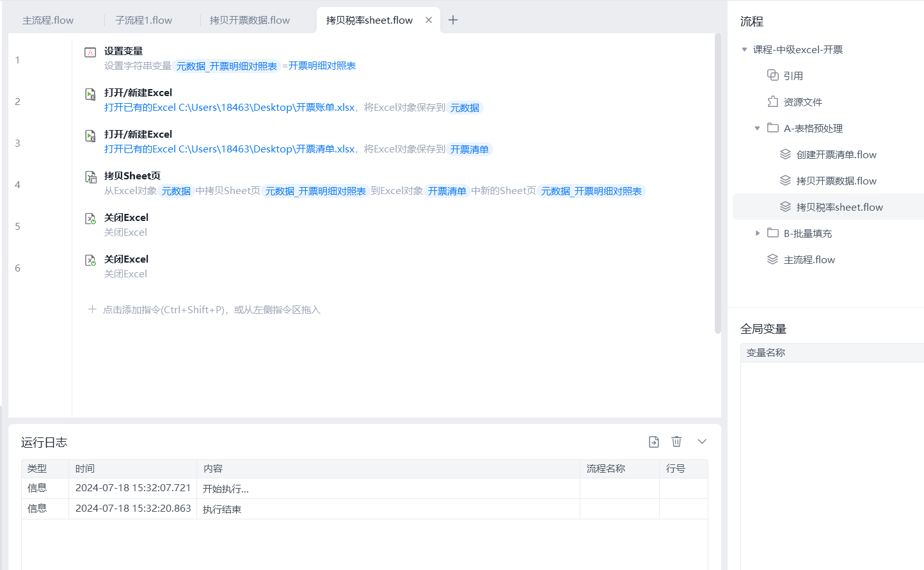Screen dimensions: 924x570
Task: Click the first 关闭Excel step icon
Action: 90,219
